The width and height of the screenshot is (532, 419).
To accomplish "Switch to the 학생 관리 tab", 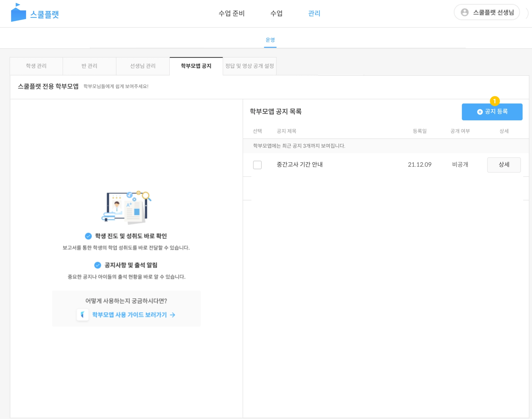I will coord(36,66).
